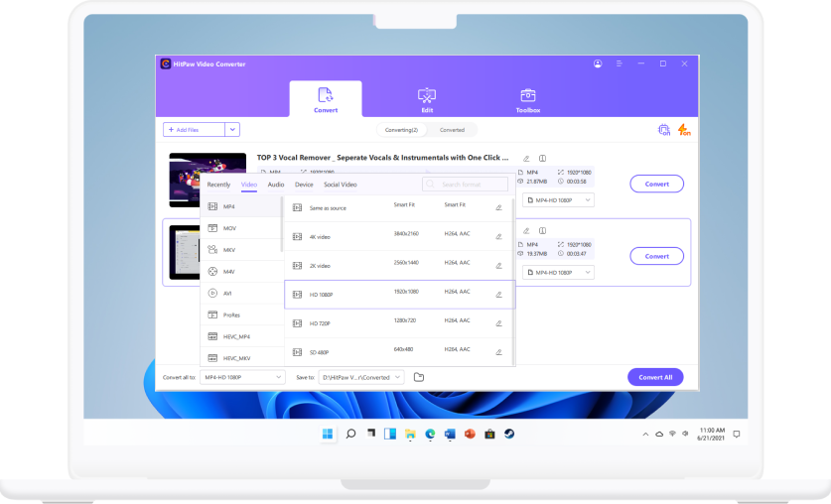This screenshot has width=831, height=504.
Task: Click the rename pencil for TOP 3 Vocal Remover video
Action: tap(526, 159)
